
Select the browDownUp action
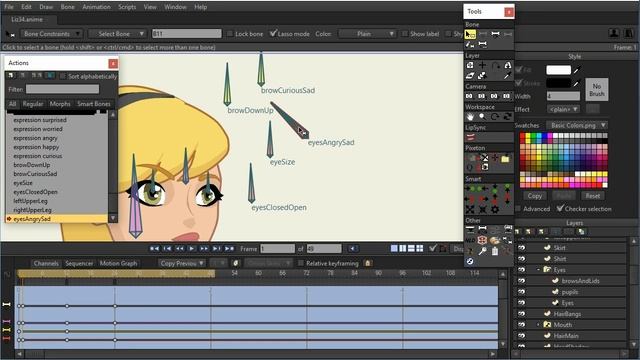[32, 165]
